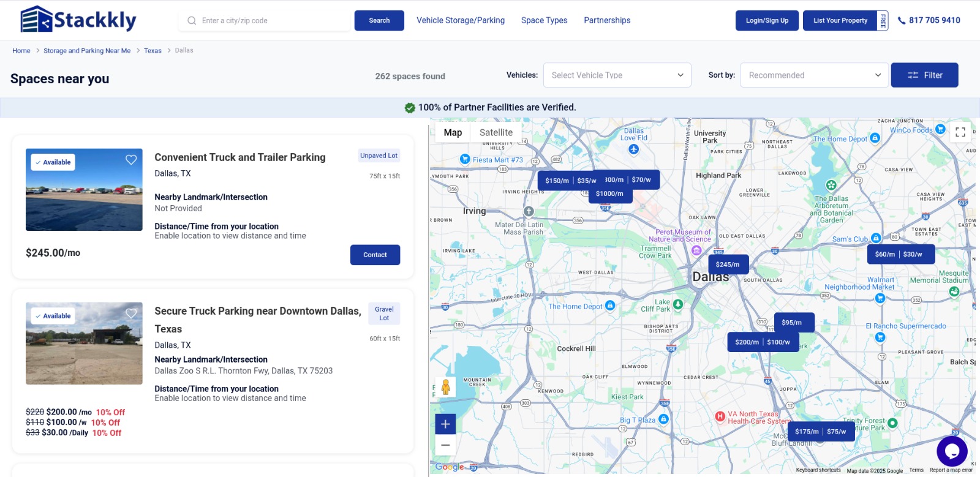This screenshot has height=477, width=980.
Task: Click the Fiesta Mart #73 map pin
Action: (x=465, y=159)
